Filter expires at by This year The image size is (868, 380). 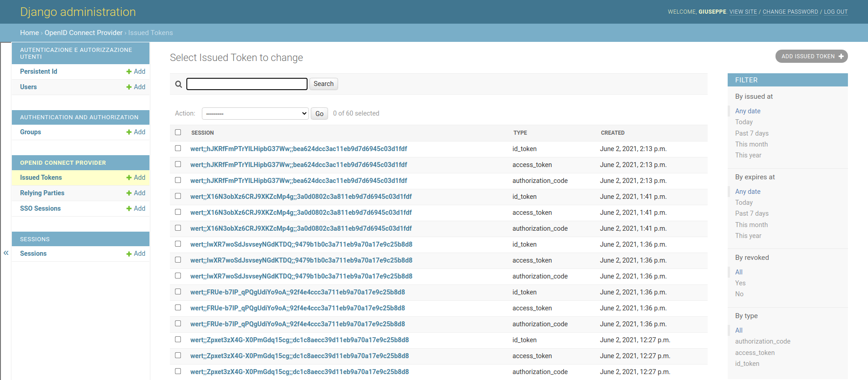tap(748, 236)
